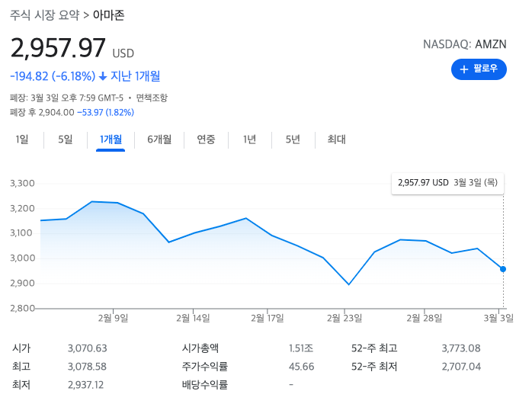This screenshot has width=532, height=404.
Task: Click the down arrow beside -6.18%
Action: [x=103, y=77]
